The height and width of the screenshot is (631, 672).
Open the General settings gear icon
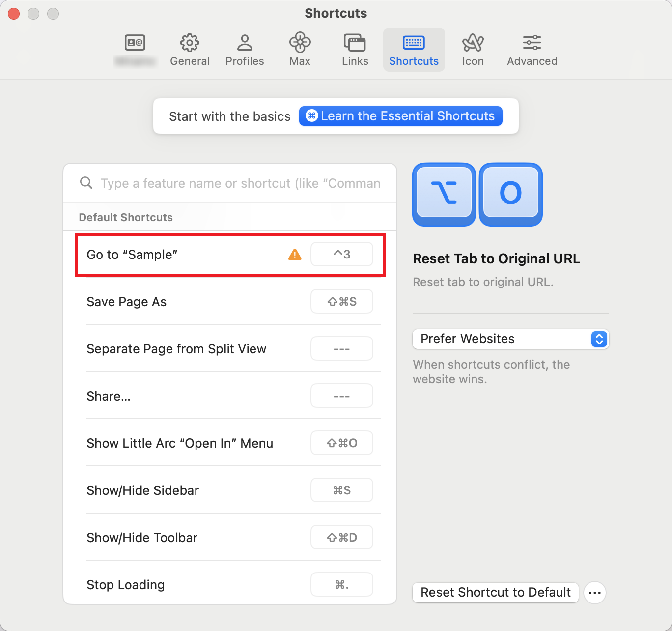[190, 43]
